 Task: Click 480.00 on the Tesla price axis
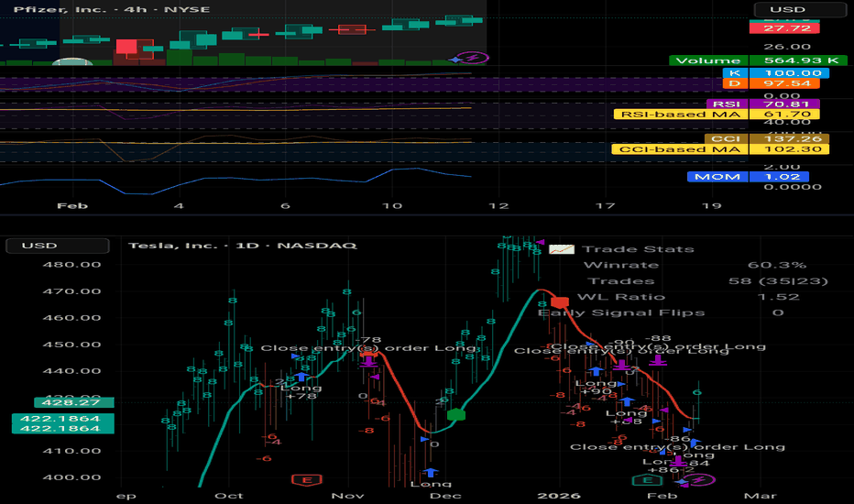(x=71, y=265)
